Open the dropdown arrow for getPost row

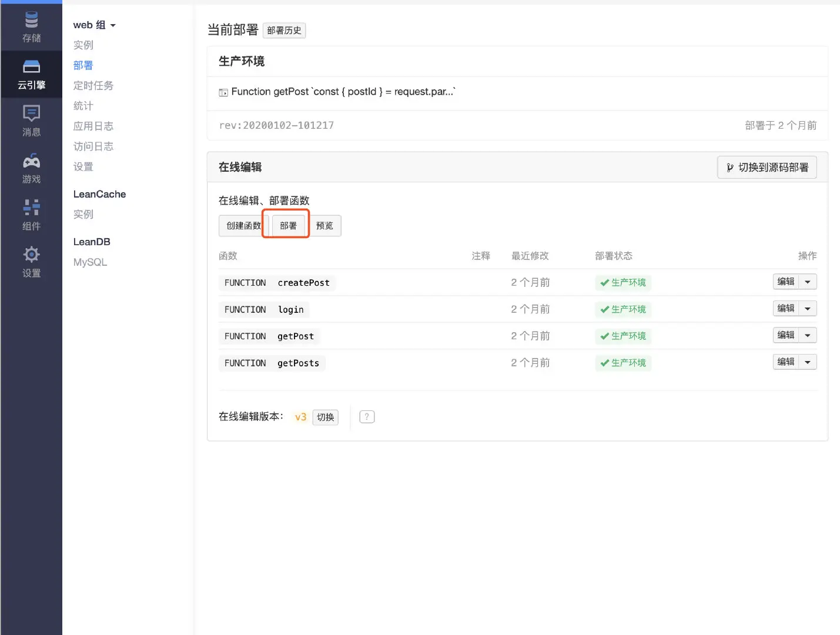pyautogui.click(x=808, y=335)
